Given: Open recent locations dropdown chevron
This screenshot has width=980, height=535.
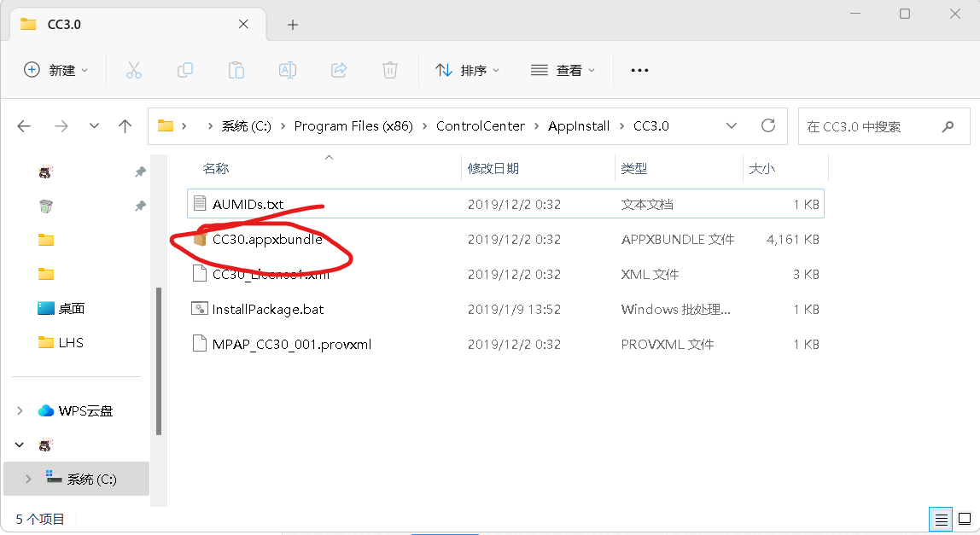Looking at the screenshot, I should click(94, 126).
